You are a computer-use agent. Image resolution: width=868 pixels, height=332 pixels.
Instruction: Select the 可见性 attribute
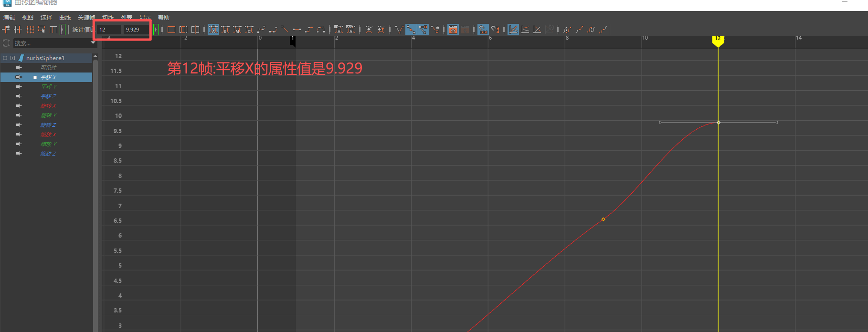(48, 68)
